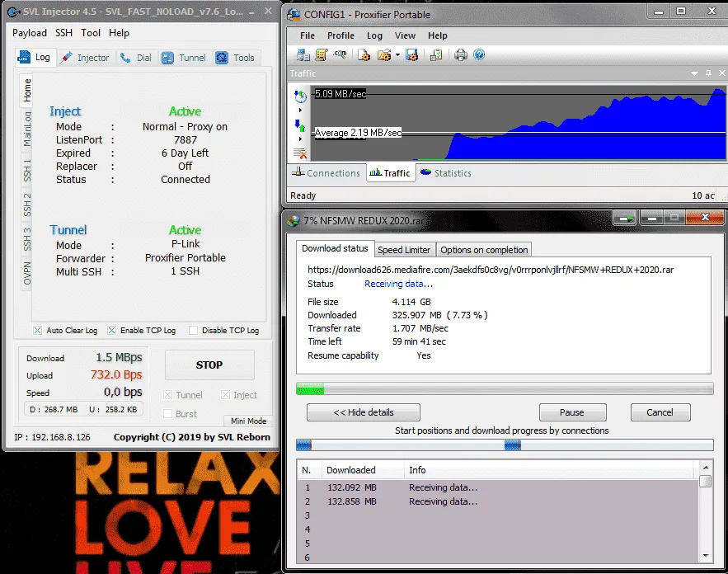Expand arrow below the traffic clock icon

click(x=300, y=110)
